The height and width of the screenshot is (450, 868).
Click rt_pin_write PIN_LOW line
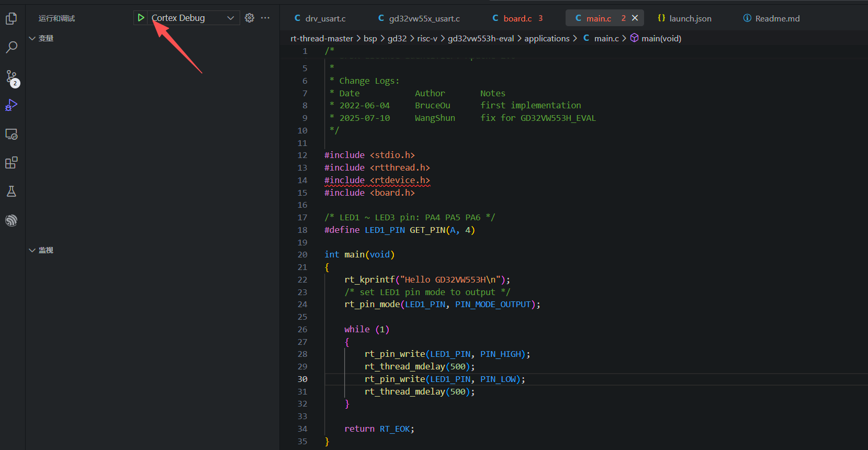pyautogui.click(x=445, y=379)
